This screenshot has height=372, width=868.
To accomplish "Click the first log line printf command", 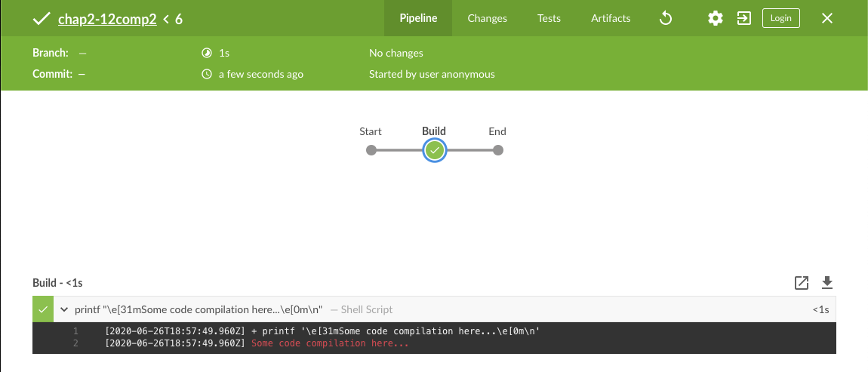I will pos(396,331).
